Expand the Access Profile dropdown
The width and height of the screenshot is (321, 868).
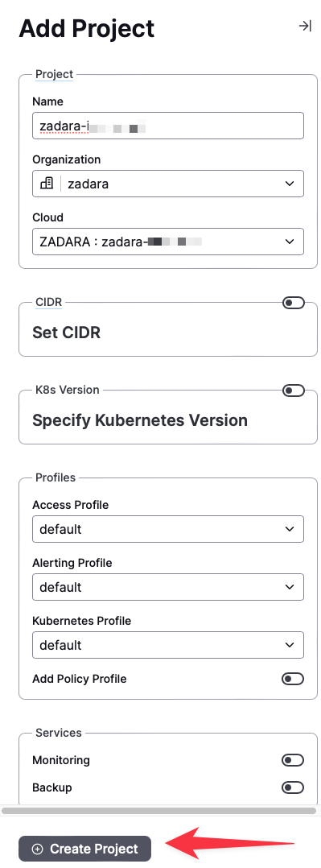coord(168,529)
